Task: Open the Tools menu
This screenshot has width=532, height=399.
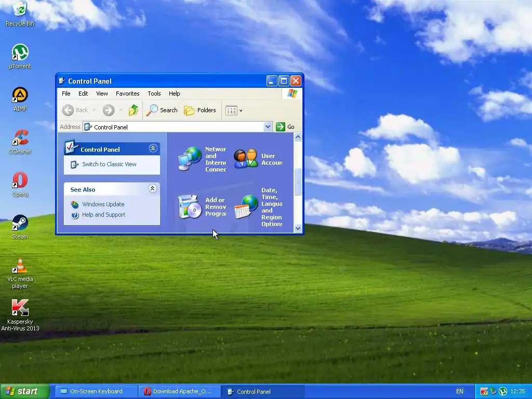Action: tap(154, 94)
